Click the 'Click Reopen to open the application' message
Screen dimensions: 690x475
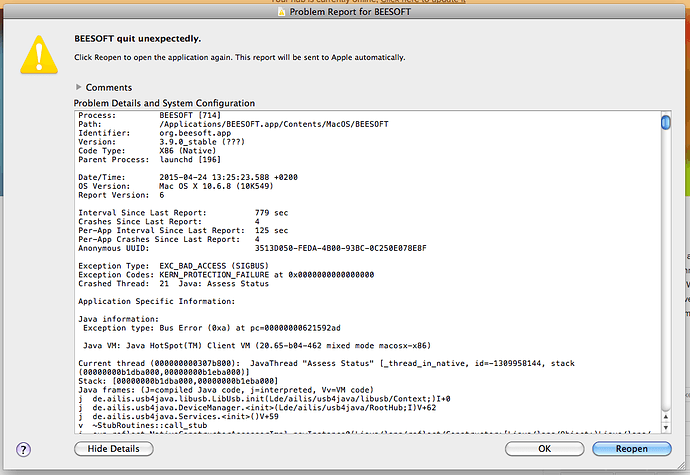(x=239, y=57)
